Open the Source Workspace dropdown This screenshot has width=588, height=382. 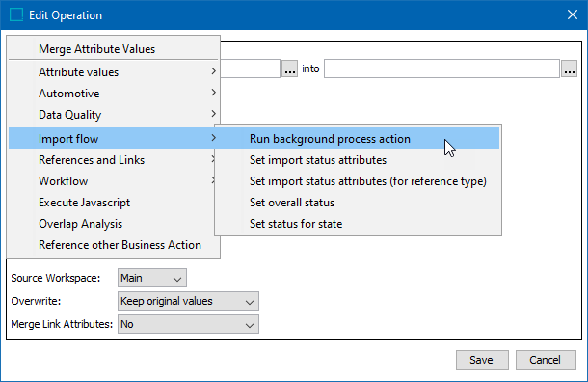coord(152,278)
